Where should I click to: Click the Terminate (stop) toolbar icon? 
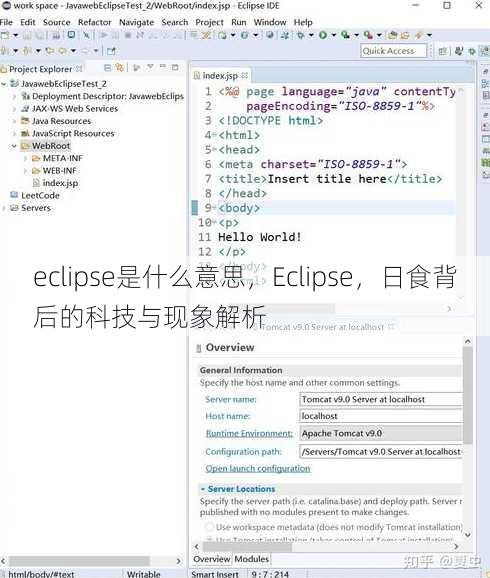[x=128, y=35]
